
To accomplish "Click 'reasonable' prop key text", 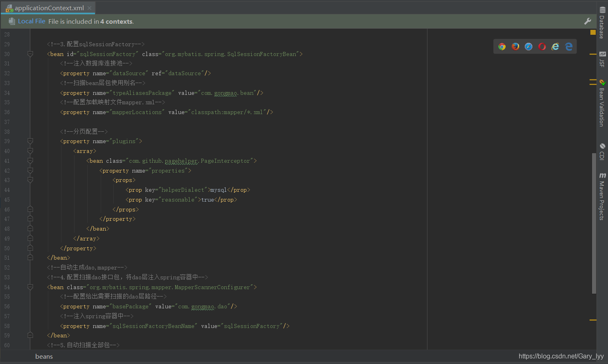I will click(x=178, y=200).
